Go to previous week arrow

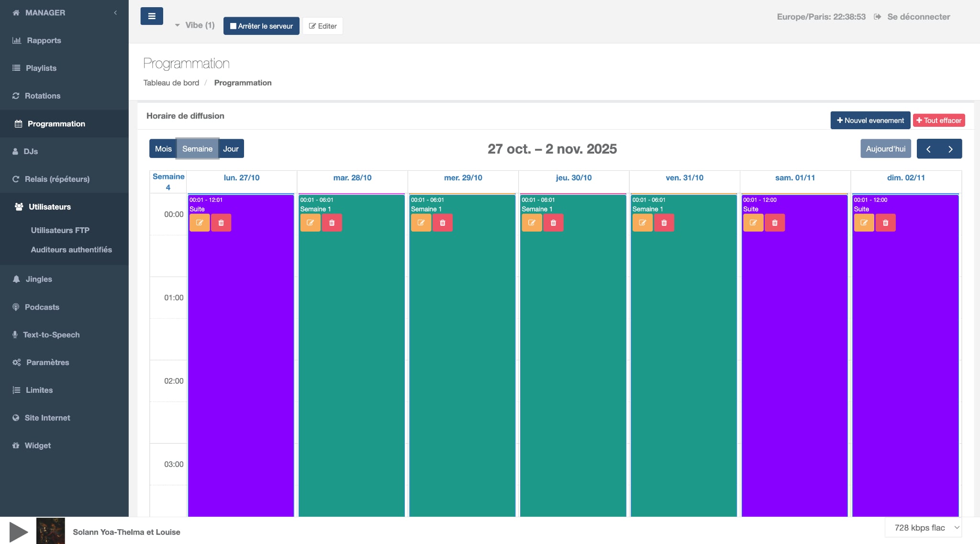pos(928,149)
